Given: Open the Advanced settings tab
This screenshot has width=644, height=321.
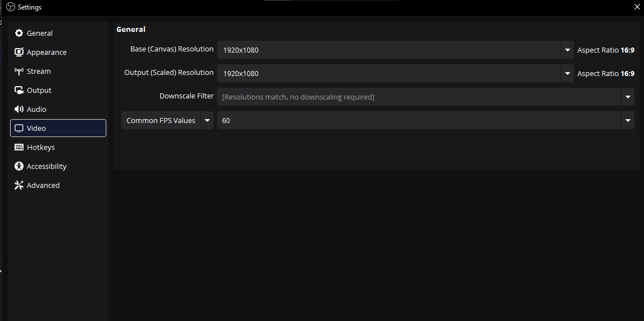Looking at the screenshot, I should pyautogui.click(x=58, y=185).
